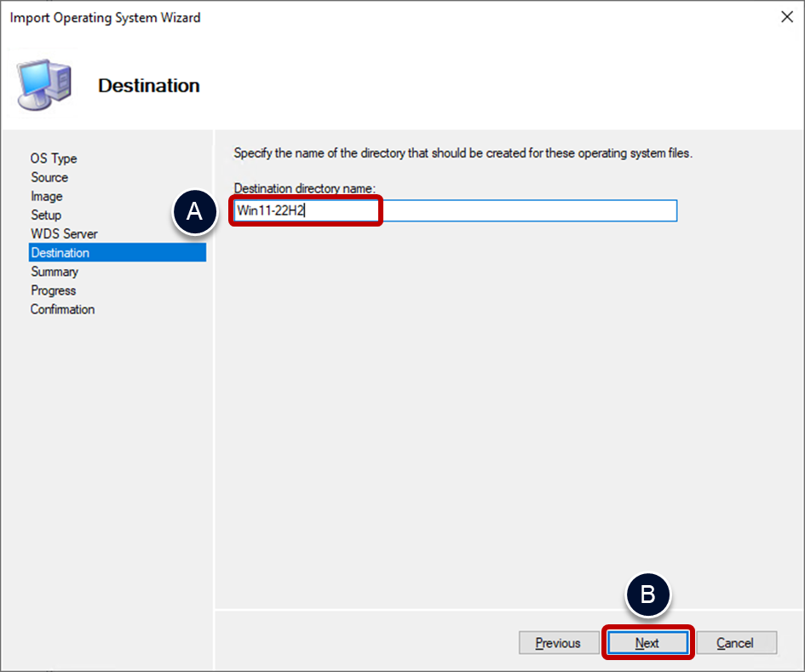This screenshot has height=672, width=805.
Task: Click the Destination page heading
Action: tap(149, 85)
